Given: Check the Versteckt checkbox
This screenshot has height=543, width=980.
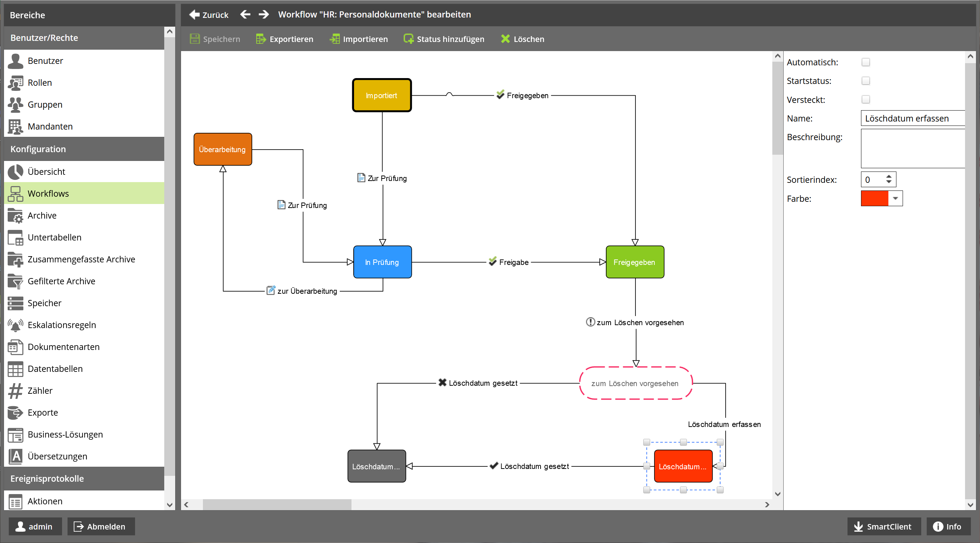Looking at the screenshot, I should point(865,99).
